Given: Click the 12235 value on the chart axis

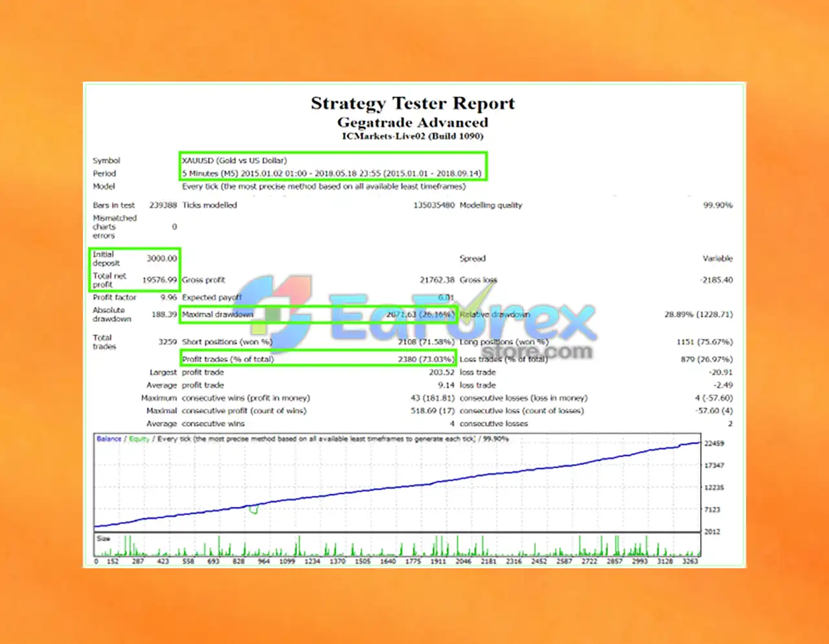Looking at the screenshot, I should point(714,487).
